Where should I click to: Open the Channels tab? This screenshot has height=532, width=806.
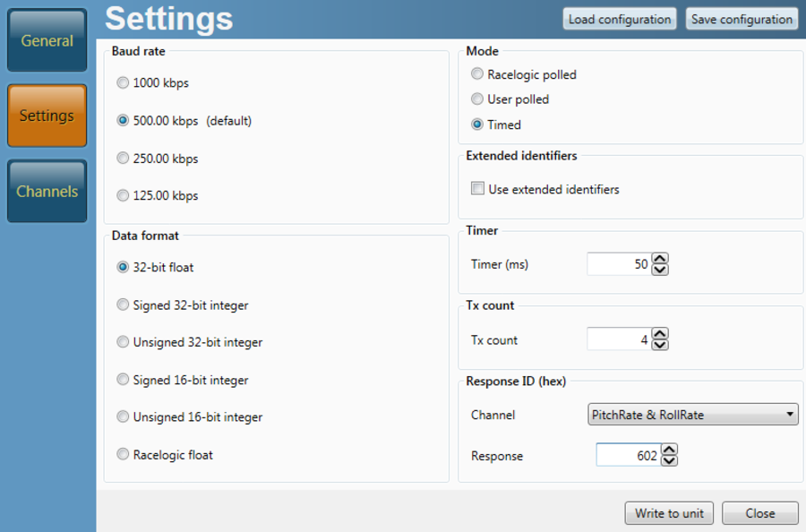(x=47, y=191)
